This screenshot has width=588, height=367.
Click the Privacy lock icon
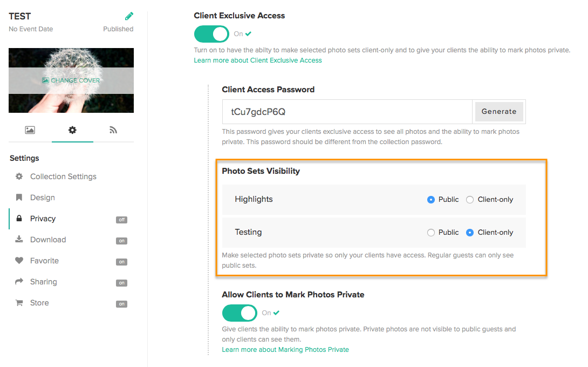pyautogui.click(x=19, y=219)
